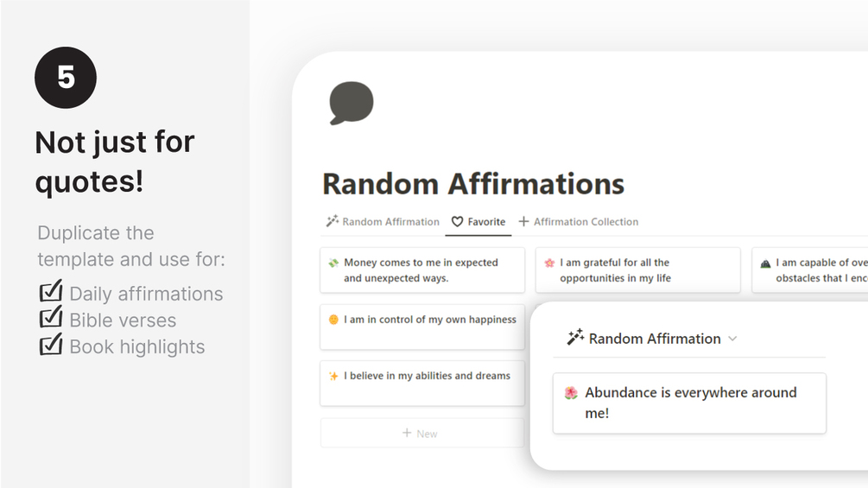Viewport: 868px width, 488px height.
Task: Click the sparkle emoji on abilities card
Action: 333,377
